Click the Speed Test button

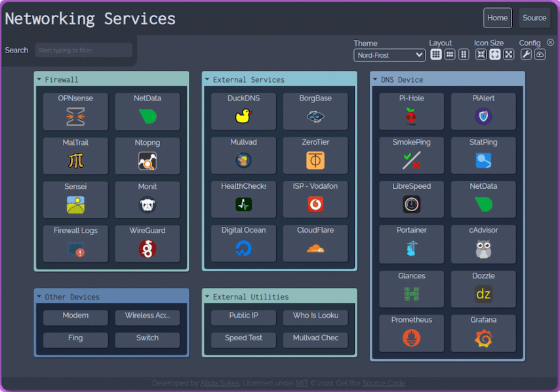(243, 340)
